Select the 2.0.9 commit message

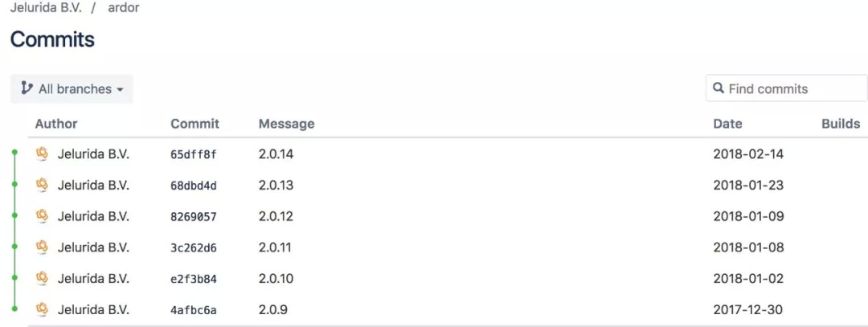pyautogui.click(x=273, y=309)
